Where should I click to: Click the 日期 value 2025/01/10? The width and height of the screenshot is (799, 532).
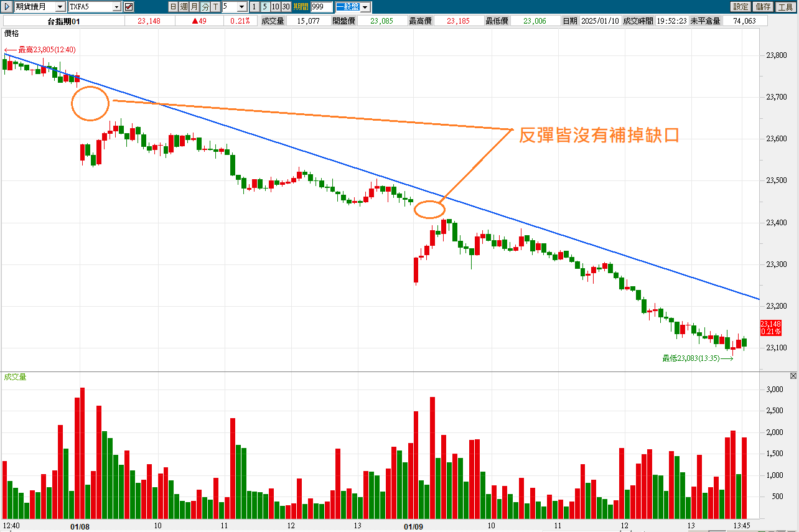[x=600, y=21]
